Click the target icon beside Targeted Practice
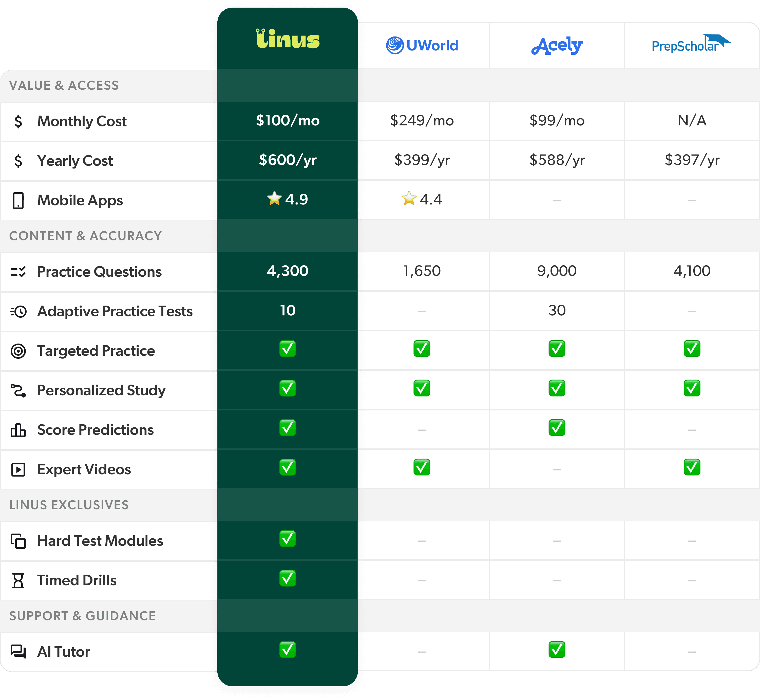The image size is (760, 700). pos(18,351)
